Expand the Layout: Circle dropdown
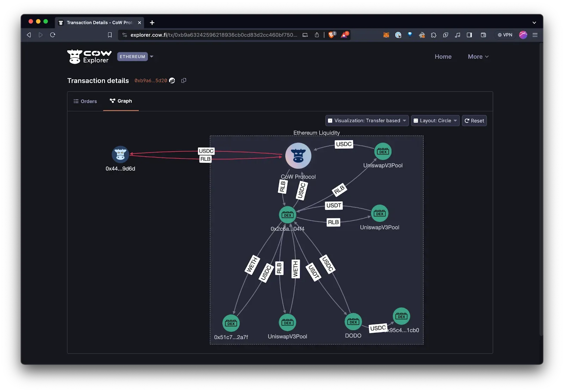This screenshot has height=392, width=564. pyautogui.click(x=435, y=121)
